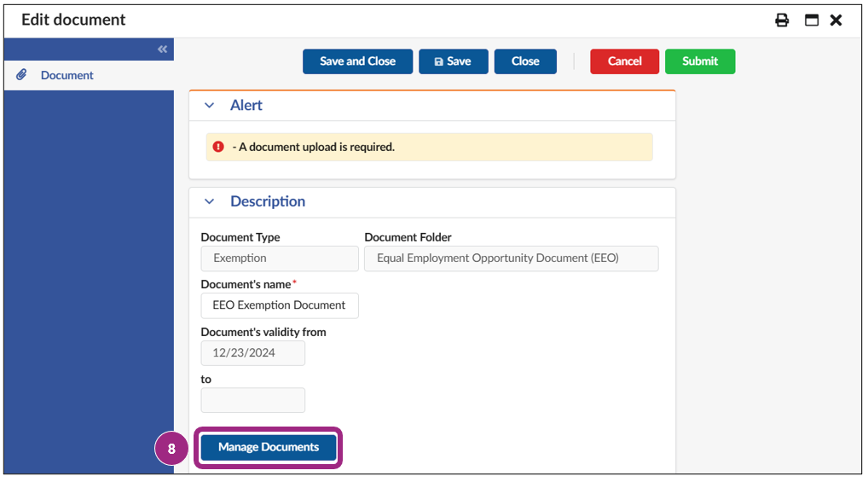Click the Document Type field showing Exemption
The height and width of the screenshot is (482, 868).
click(x=280, y=258)
